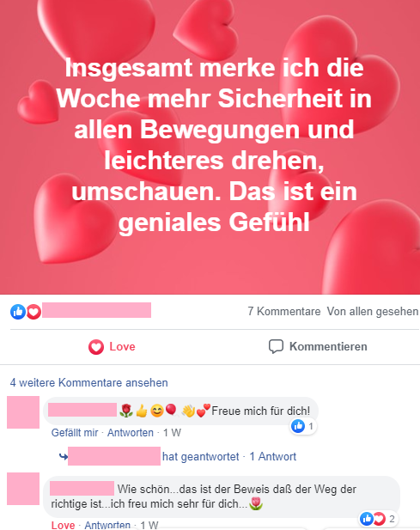Click the Kommentieren button
Screen dimensions: 420x530
point(318,346)
